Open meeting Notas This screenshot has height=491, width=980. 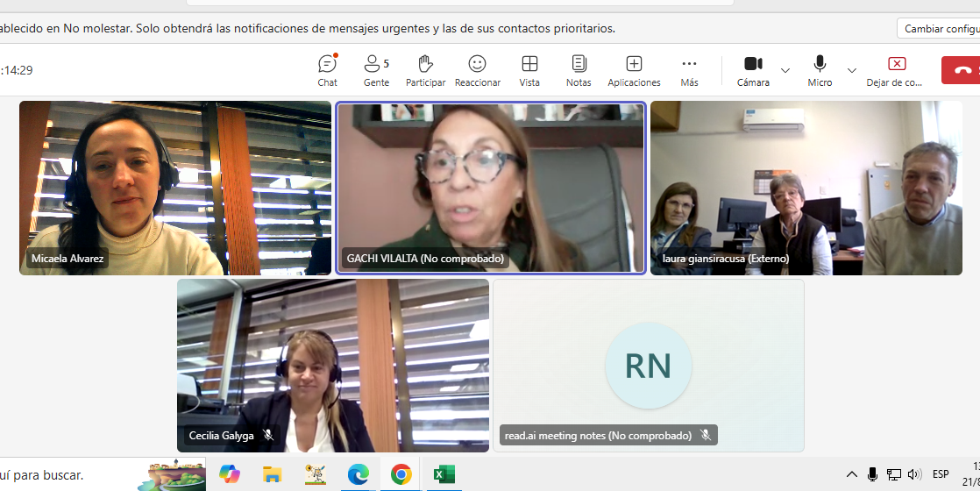[579, 71]
